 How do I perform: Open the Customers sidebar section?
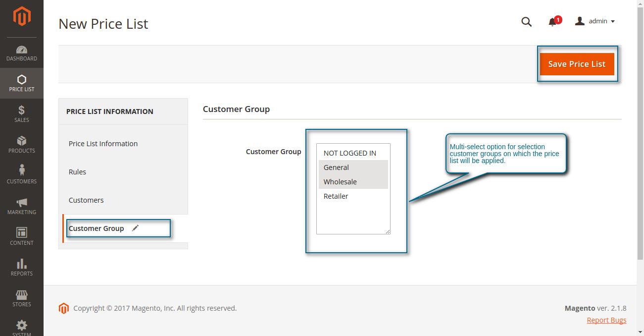click(21, 175)
